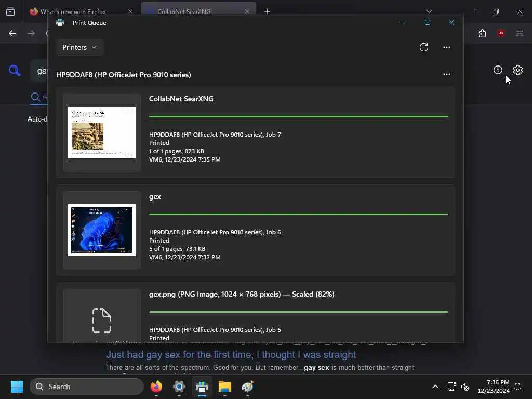Open Paint from the taskbar
Viewport: 532px width, 399px height.
click(x=247, y=387)
